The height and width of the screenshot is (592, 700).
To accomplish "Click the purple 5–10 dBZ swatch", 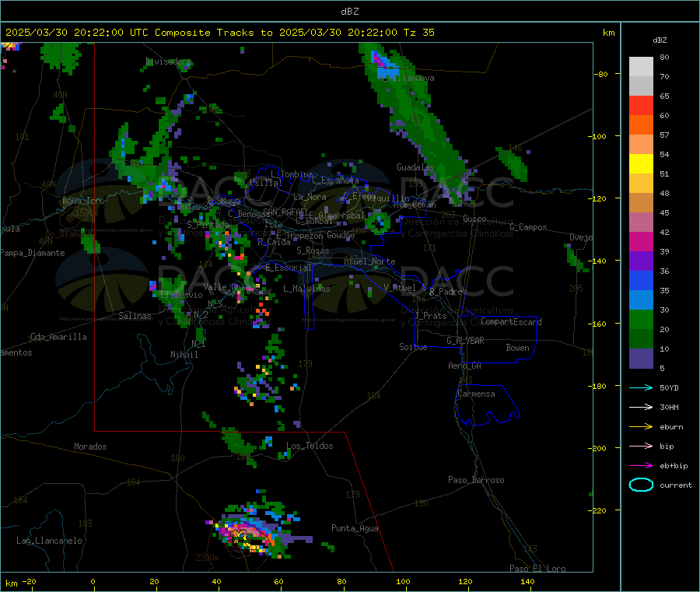I will pyautogui.click(x=641, y=359).
